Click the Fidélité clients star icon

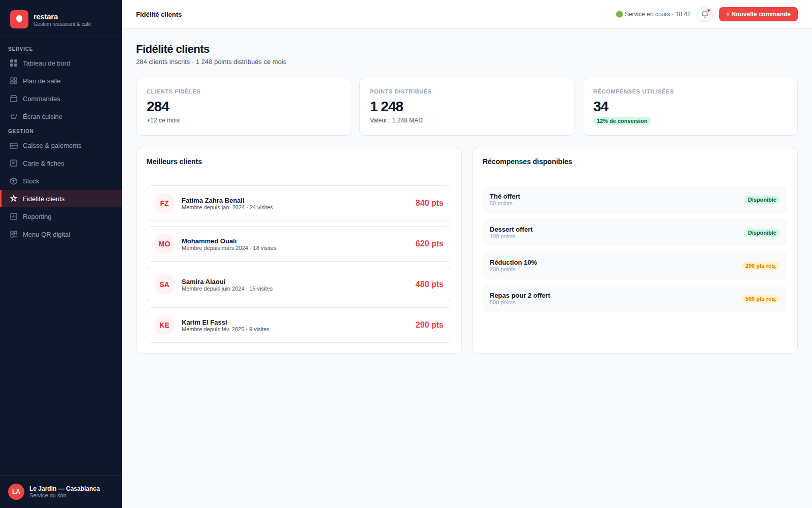coord(14,199)
